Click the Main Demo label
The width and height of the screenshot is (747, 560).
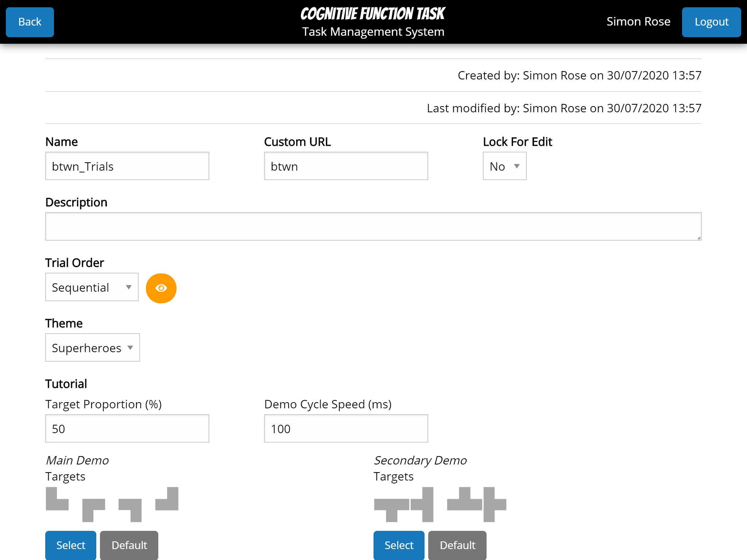point(77,460)
